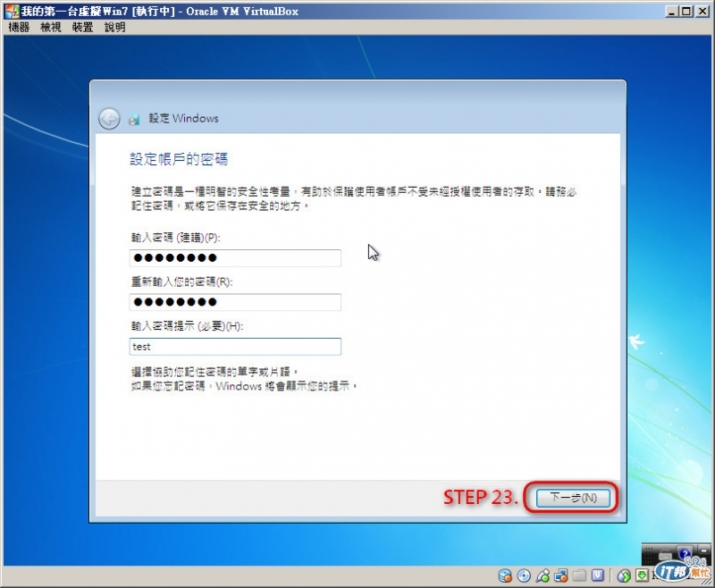Click the USB device status icon
Image resolution: width=715 pixels, height=588 pixels.
(543, 575)
